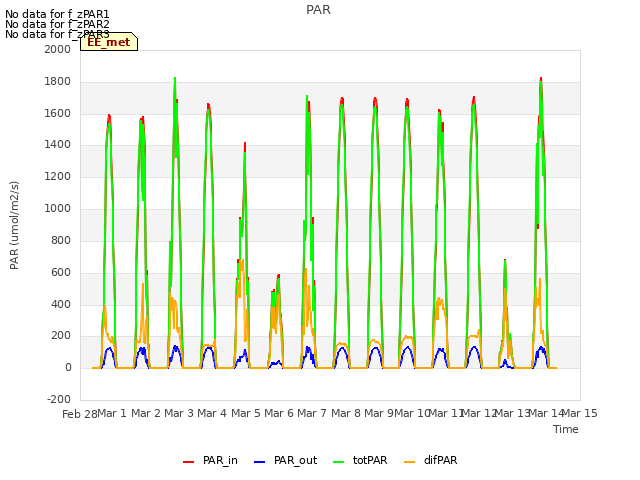This screenshot has width=640, height=480.
Task: Click the Mar 6 x-axis tick label
Action: (x=279, y=413)
